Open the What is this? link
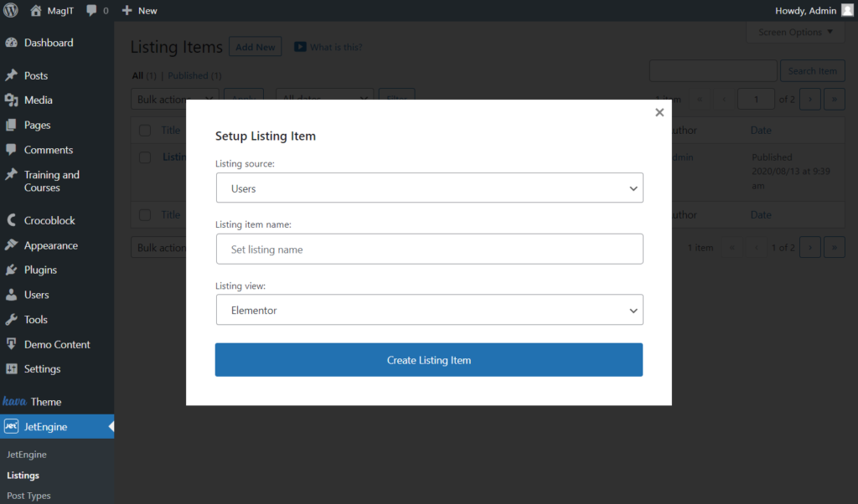Viewport: 858px width, 504px height. coord(336,47)
